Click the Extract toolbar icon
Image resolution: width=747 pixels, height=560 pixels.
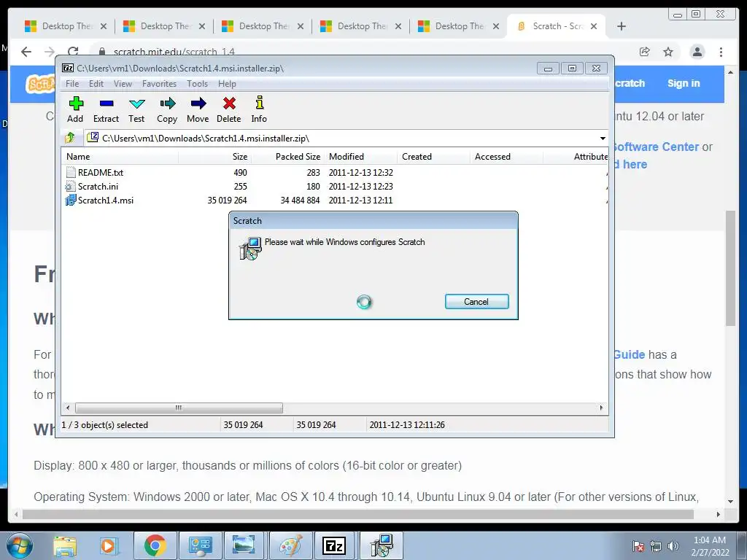(x=106, y=109)
